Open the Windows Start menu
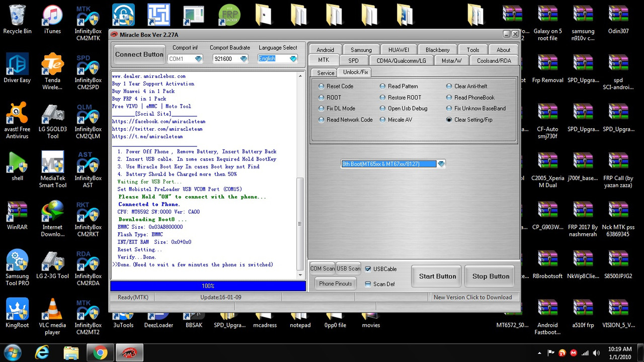 (x=12, y=353)
